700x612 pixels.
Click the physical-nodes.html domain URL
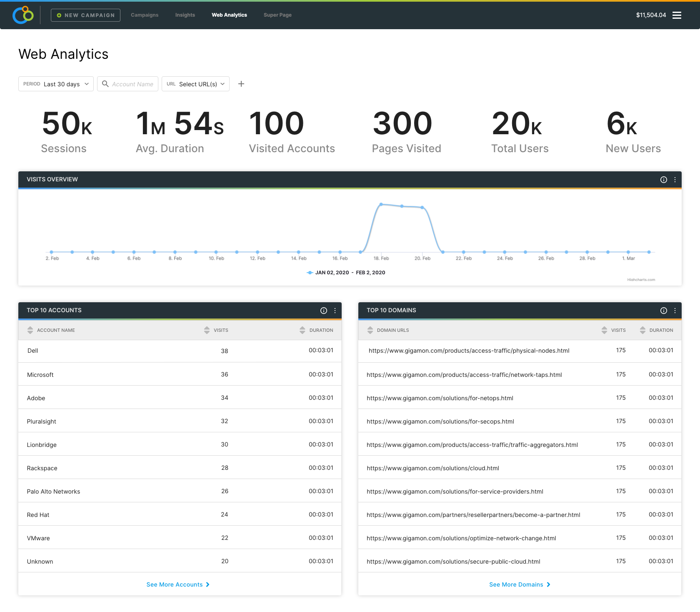pos(469,351)
